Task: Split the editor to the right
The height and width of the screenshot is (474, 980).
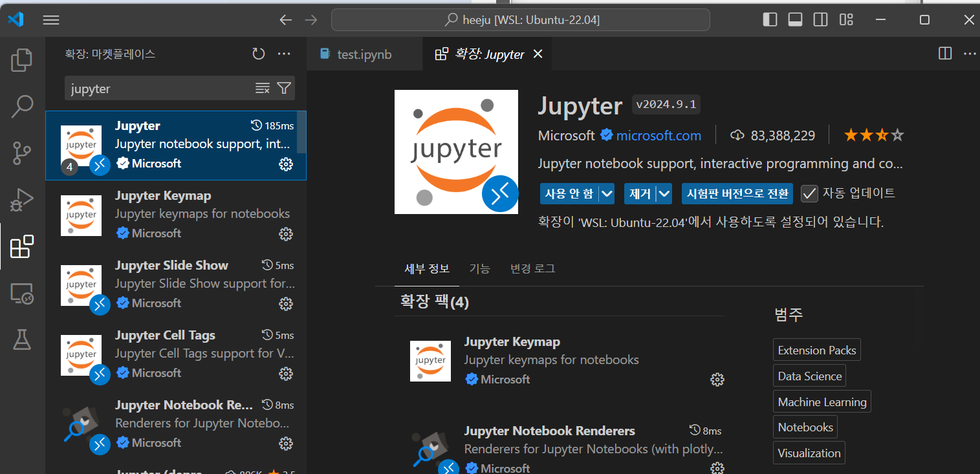Action: tap(945, 54)
